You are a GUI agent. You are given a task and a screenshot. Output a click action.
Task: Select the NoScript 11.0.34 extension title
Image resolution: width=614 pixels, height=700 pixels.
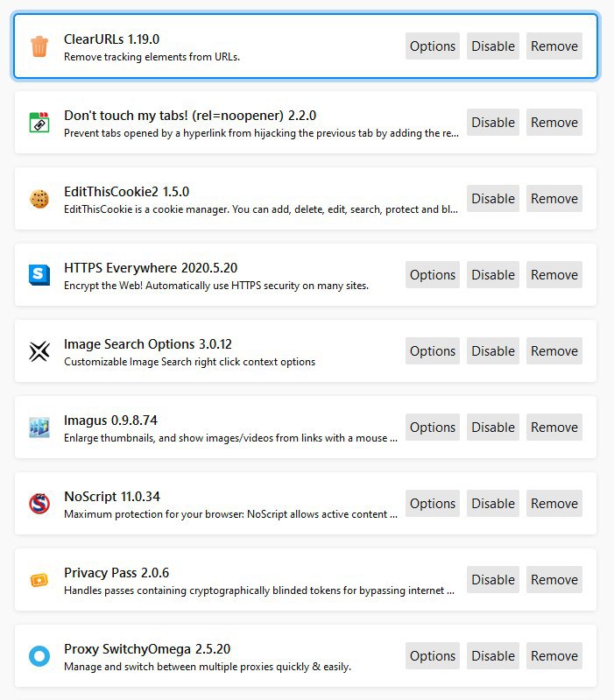click(112, 497)
